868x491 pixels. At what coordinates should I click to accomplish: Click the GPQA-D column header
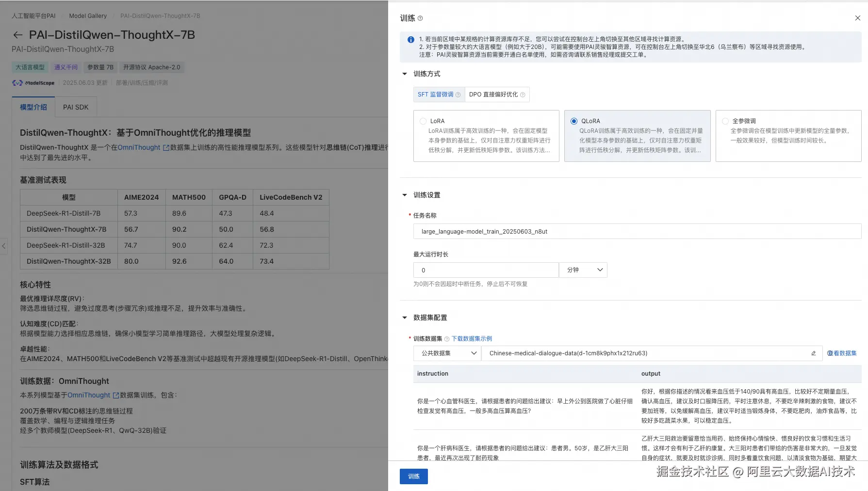point(232,197)
